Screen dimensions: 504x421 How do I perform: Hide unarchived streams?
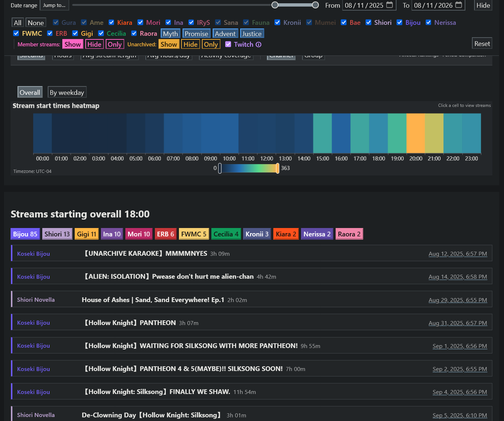191,44
